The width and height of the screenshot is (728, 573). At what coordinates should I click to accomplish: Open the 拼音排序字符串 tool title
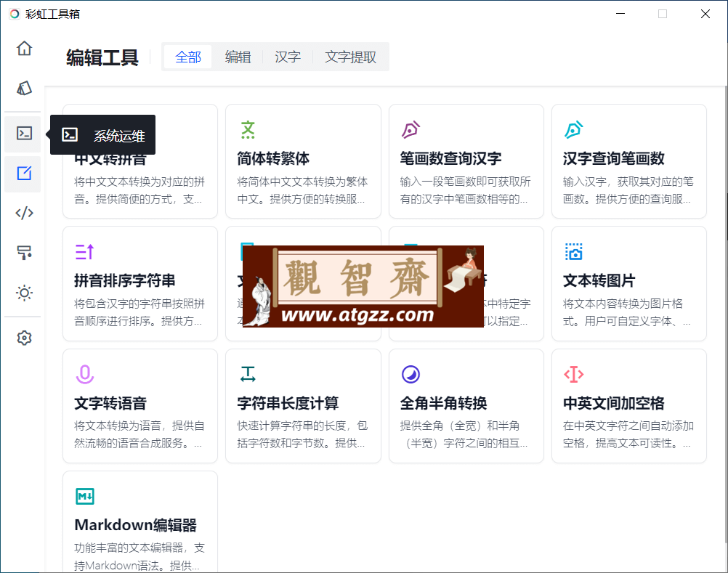pyautogui.click(x=125, y=281)
